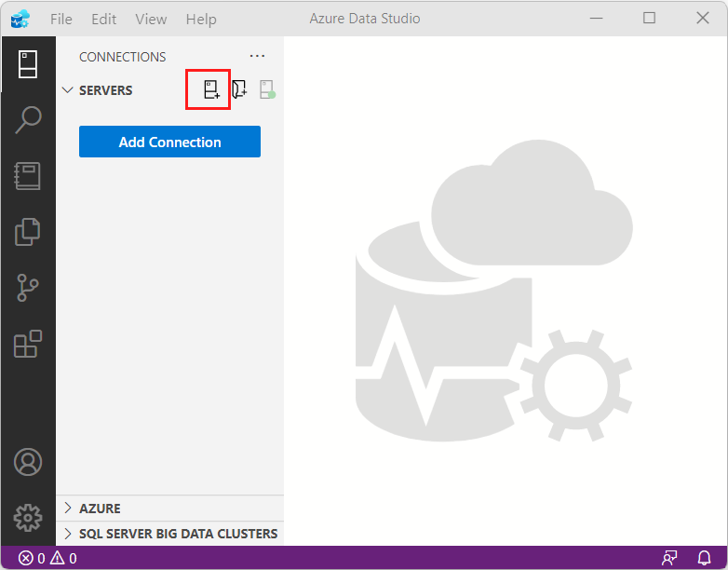Click the Azure Data Studio app logo
The width and height of the screenshot is (728, 570).
(x=20, y=19)
